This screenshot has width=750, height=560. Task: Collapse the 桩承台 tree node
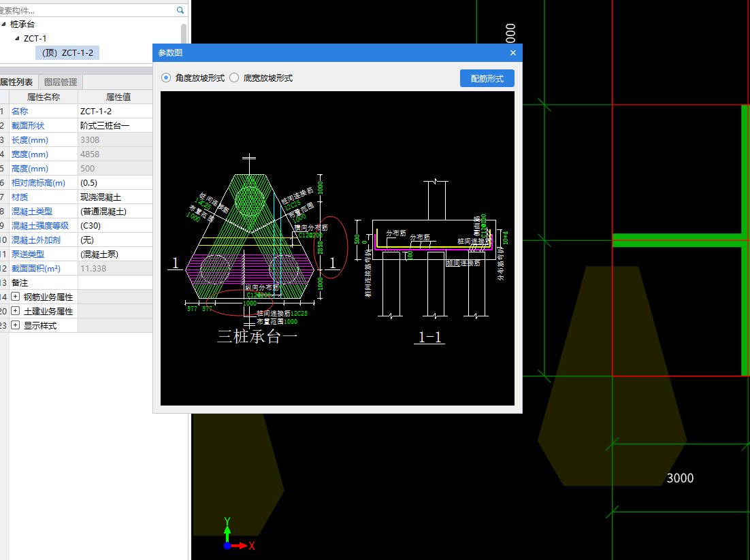[x=4, y=24]
